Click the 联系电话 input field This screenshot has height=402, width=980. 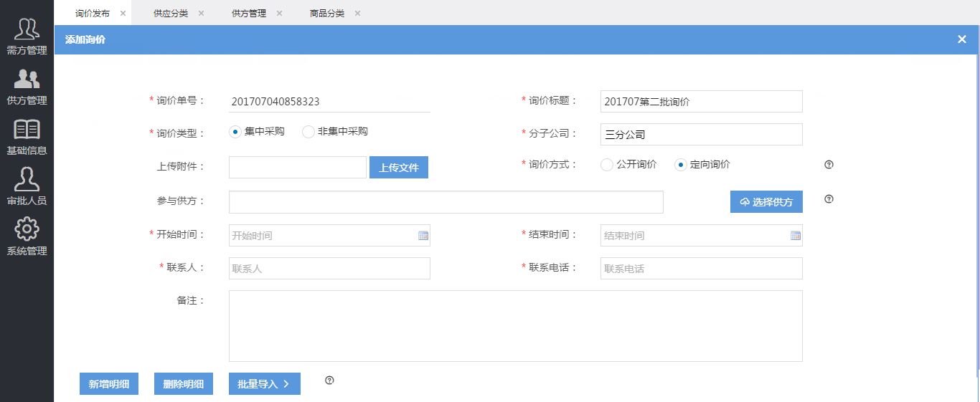[x=701, y=269]
